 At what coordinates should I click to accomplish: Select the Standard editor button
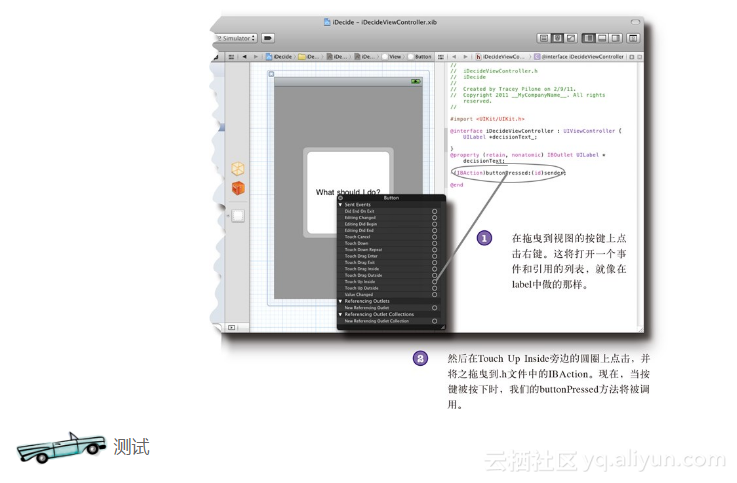pos(543,38)
